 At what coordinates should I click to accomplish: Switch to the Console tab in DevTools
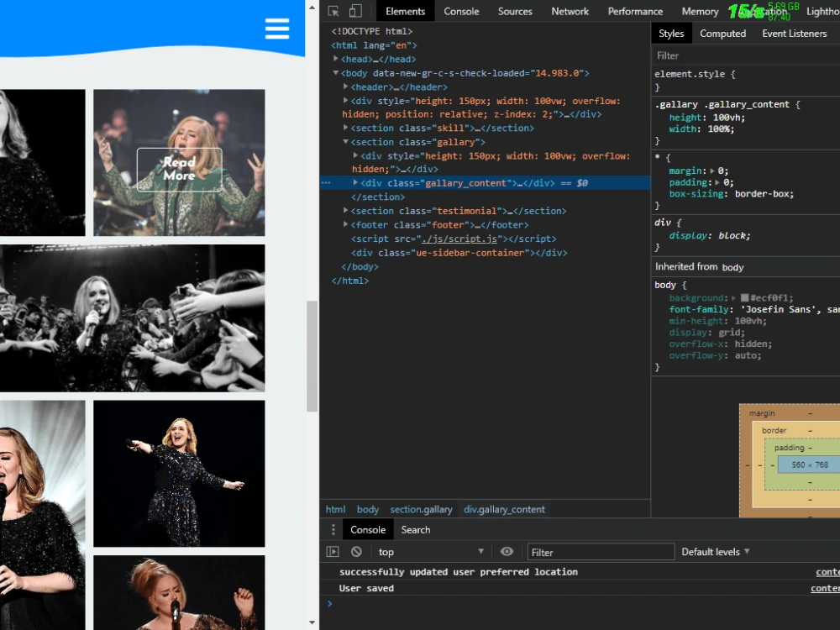click(461, 11)
